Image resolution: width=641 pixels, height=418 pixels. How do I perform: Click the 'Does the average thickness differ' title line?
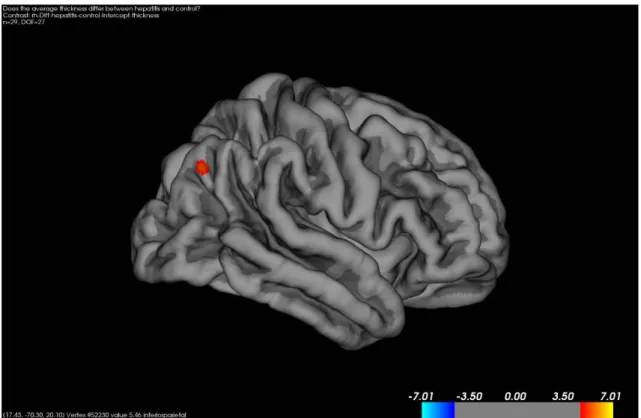coord(101,9)
